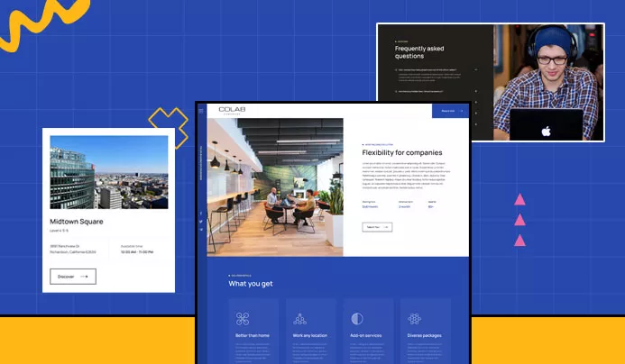Image resolution: width=625 pixels, height=364 pixels.
Task: Click the "Midtown Square" title
Action: 76,222
